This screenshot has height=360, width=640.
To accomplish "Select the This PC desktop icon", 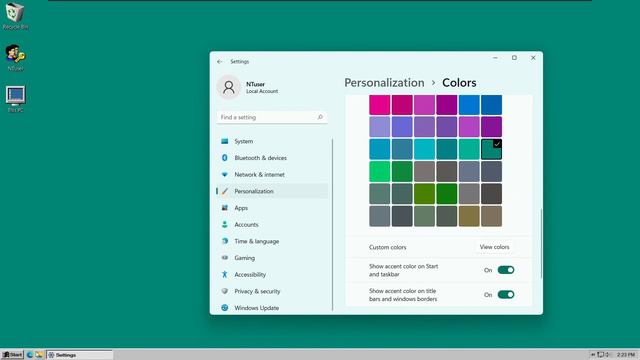I will 15,99.
